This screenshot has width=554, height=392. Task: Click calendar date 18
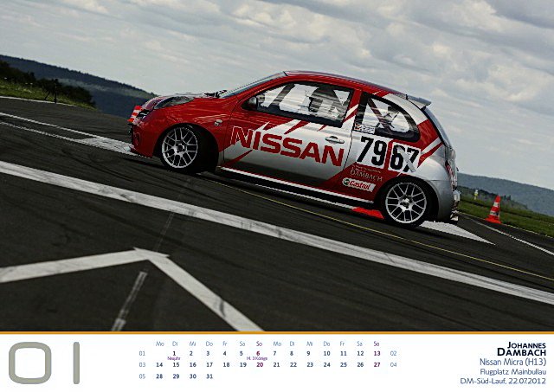(227, 365)
